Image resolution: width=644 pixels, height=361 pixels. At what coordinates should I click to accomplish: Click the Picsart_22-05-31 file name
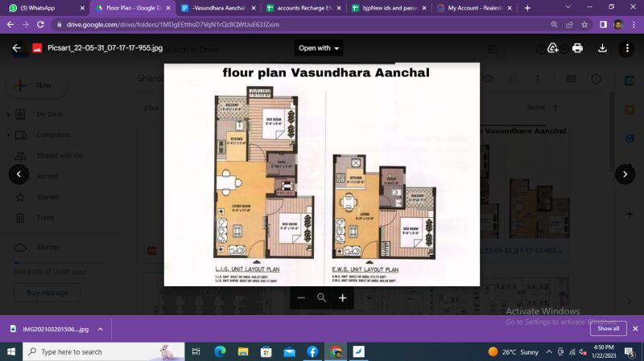tap(105, 48)
